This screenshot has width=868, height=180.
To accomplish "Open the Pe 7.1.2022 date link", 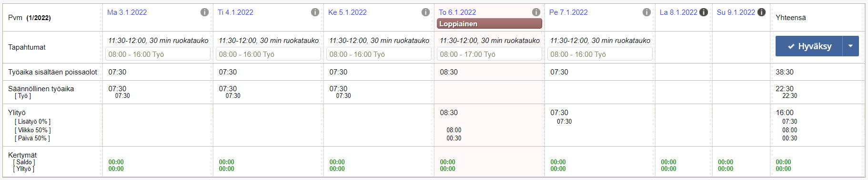I will tap(568, 12).
